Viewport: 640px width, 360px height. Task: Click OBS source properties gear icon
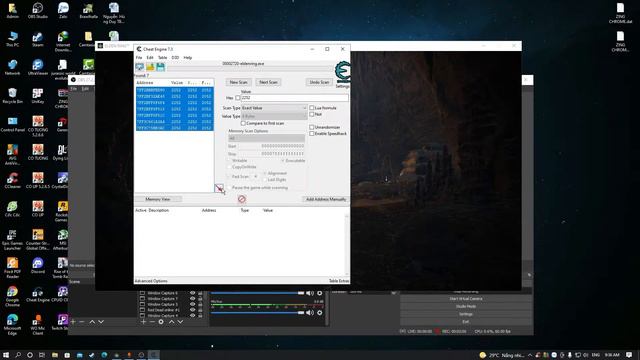tap(161, 322)
